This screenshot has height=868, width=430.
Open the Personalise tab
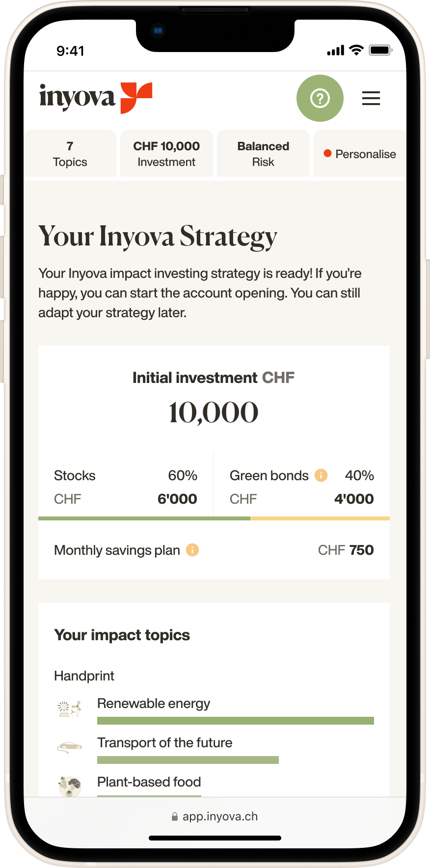[360, 154]
